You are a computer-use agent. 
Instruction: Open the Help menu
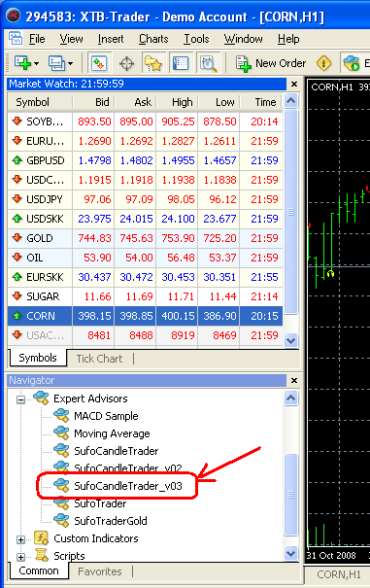[288, 39]
